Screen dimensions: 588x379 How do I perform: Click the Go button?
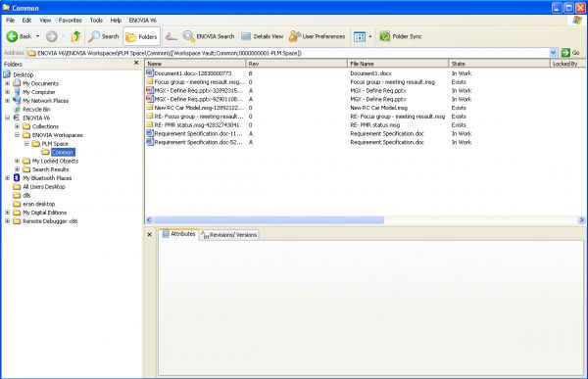(570, 53)
